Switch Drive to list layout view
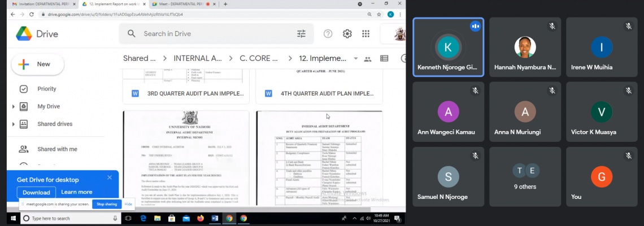The width and height of the screenshot is (644, 226). pyautogui.click(x=384, y=58)
